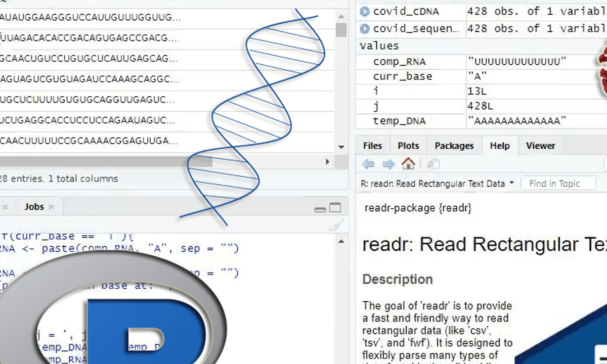
Task: Click the value 13L for variable i
Action: point(478,92)
